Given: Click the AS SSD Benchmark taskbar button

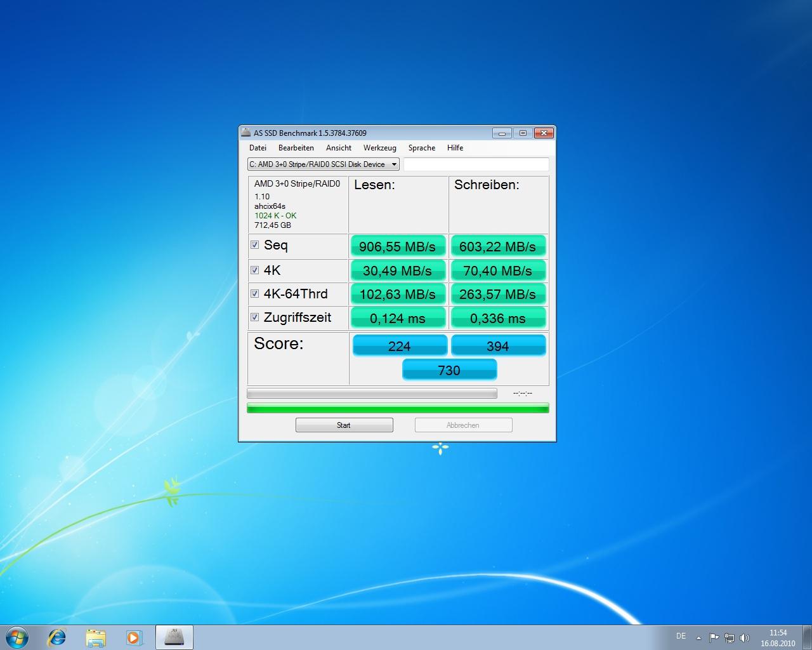Looking at the screenshot, I should [x=174, y=637].
